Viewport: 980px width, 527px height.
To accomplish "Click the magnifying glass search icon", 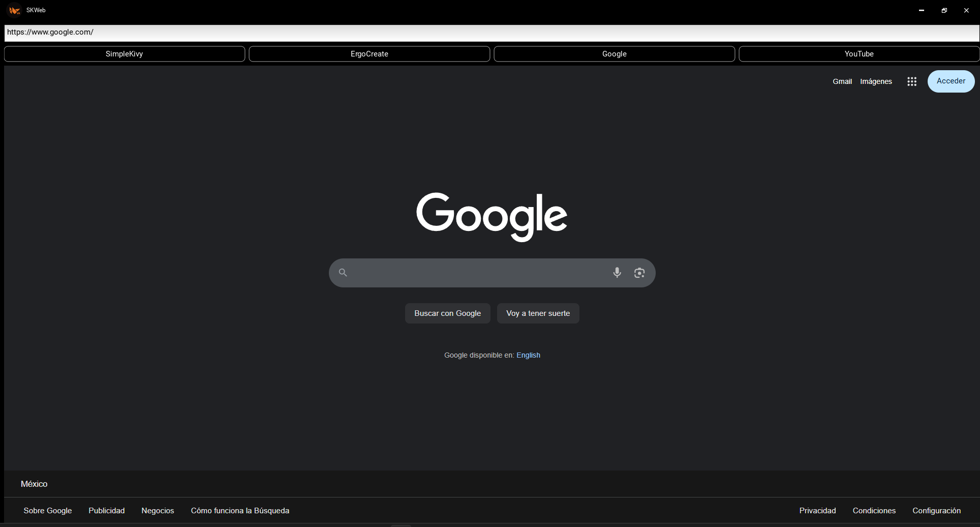I will pyautogui.click(x=343, y=273).
